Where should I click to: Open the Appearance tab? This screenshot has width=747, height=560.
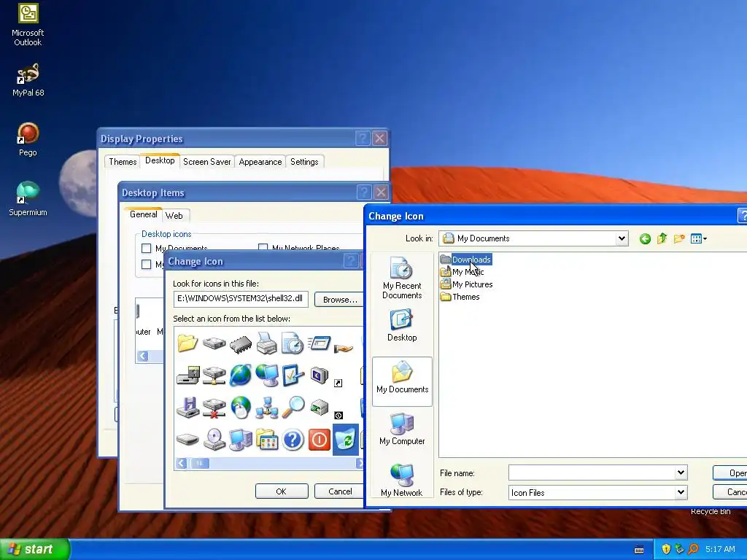point(260,162)
